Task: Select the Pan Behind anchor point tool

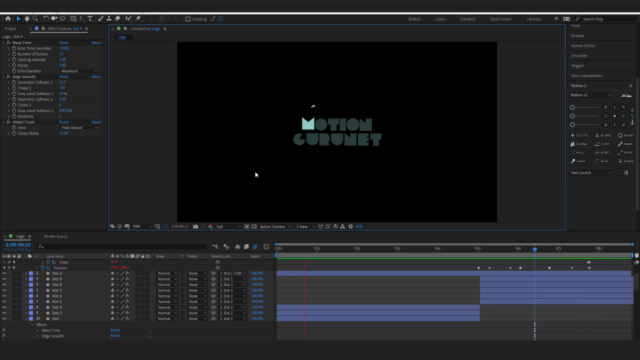Action: coord(63,19)
